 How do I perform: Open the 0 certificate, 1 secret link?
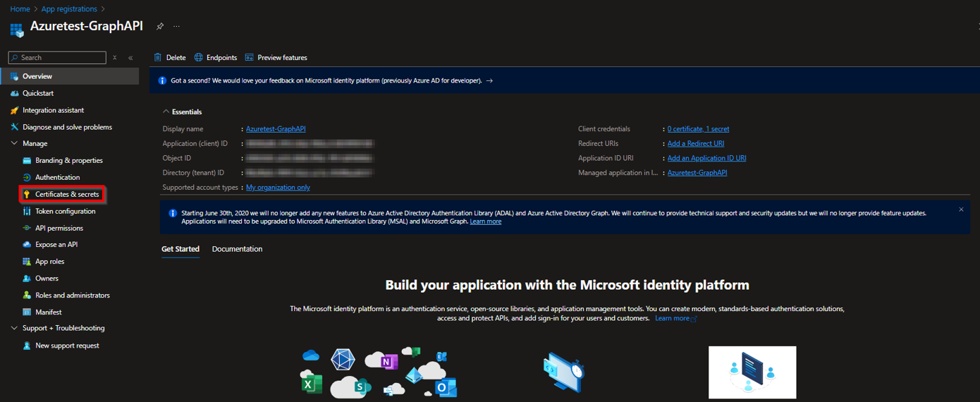coord(699,129)
